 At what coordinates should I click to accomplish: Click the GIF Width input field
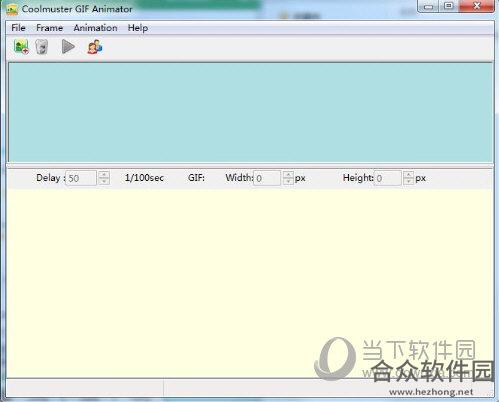click(x=267, y=178)
